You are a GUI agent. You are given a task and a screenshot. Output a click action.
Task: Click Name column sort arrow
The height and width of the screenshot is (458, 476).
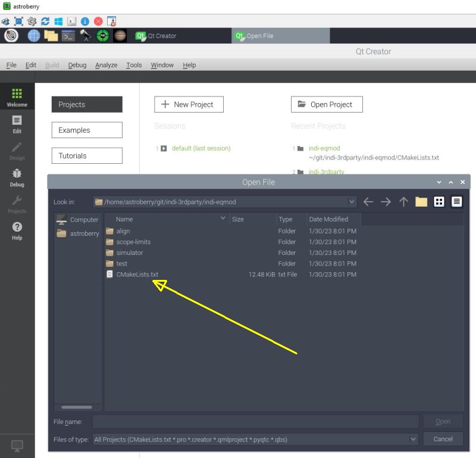[223, 218]
